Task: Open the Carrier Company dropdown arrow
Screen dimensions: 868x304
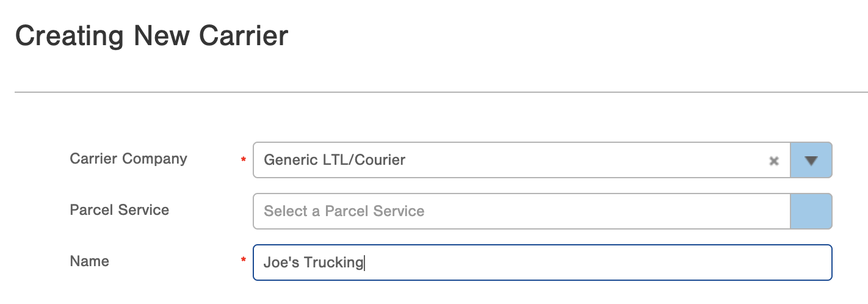Action: coord(811,161)
